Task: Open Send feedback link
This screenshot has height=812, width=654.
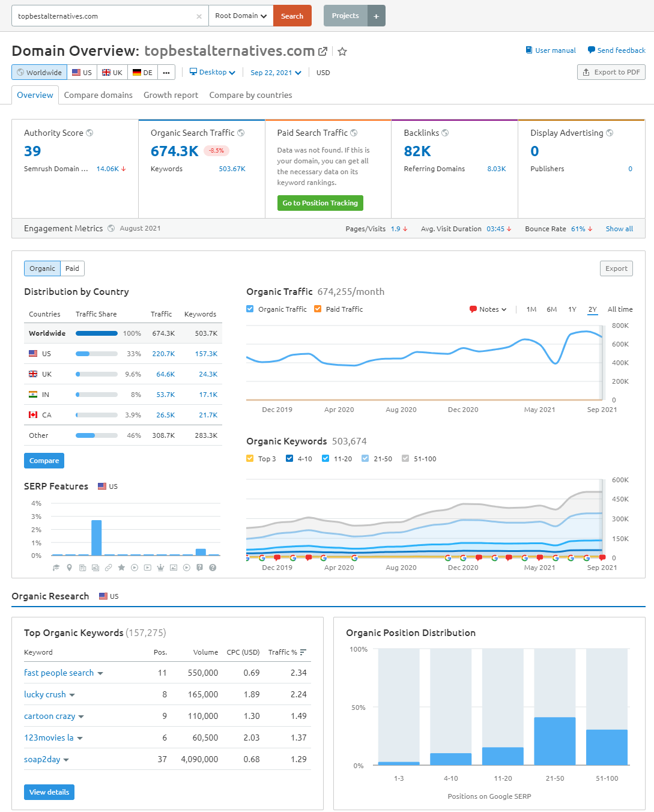Action: pos(616,50)
